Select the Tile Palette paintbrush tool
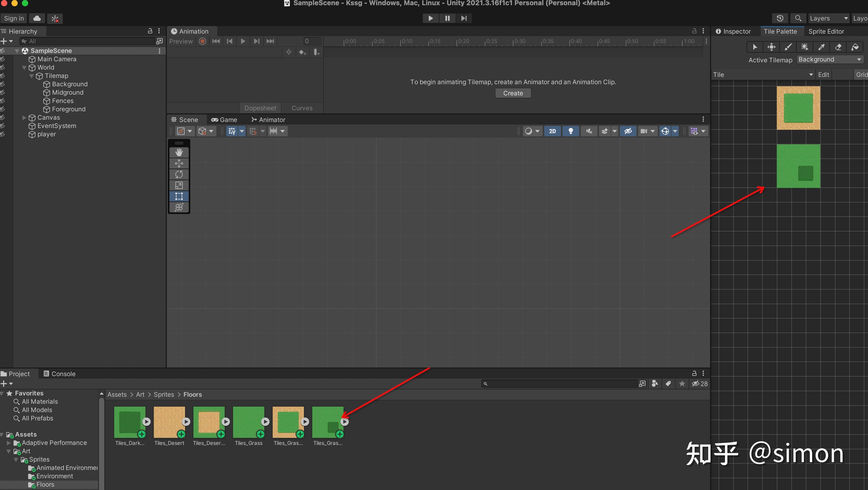The height and width of the screenshot is (490, 868). pyautogui.click(x=788, y=47)
